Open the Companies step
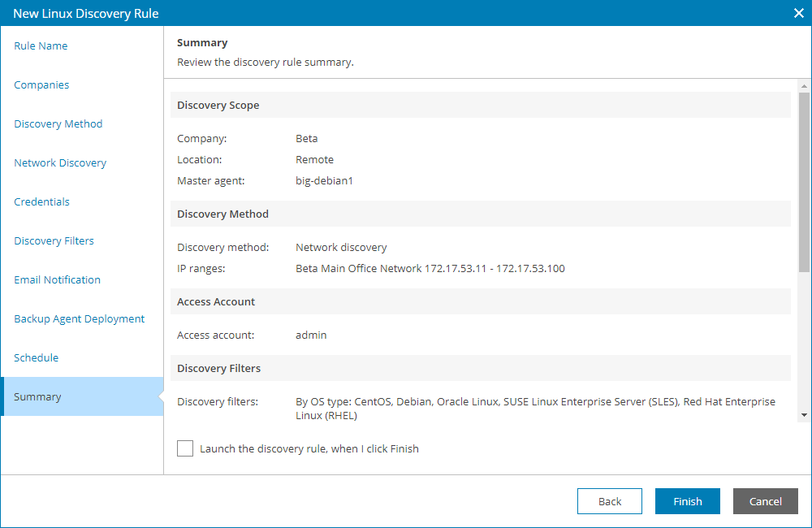The width and height of the screenshot is (812, 528). (41, 84)
